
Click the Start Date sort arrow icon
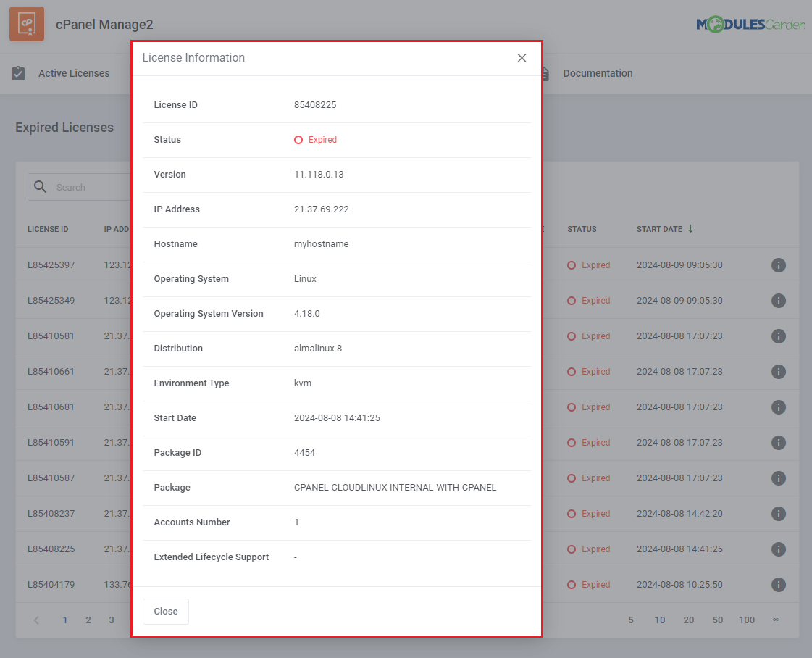pyautogui.click(x=690, y=229)
